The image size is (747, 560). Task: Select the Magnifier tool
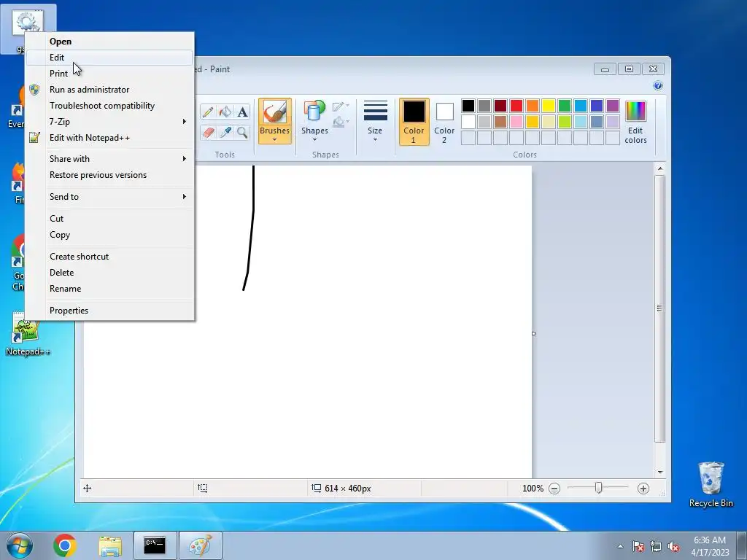tap(242, 132)
